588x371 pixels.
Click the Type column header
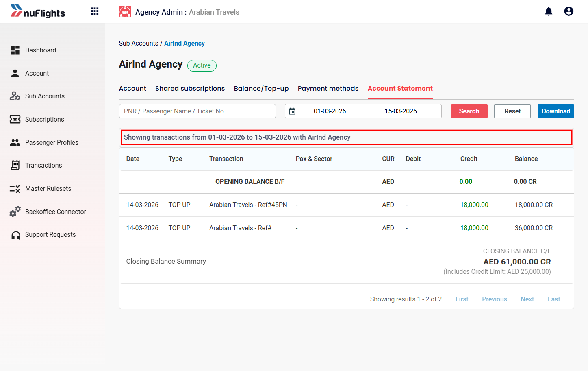pyautogui.click(x=175, y=159)
